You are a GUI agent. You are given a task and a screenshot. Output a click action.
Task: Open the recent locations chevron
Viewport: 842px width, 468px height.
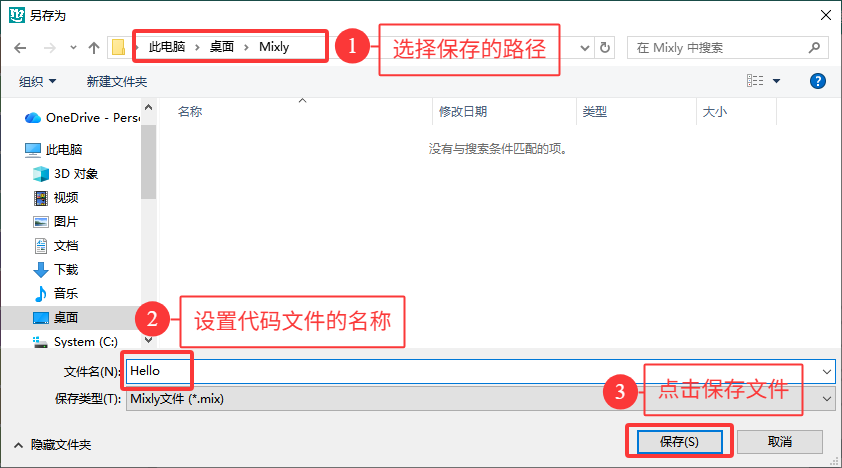[x=73, y=48]
